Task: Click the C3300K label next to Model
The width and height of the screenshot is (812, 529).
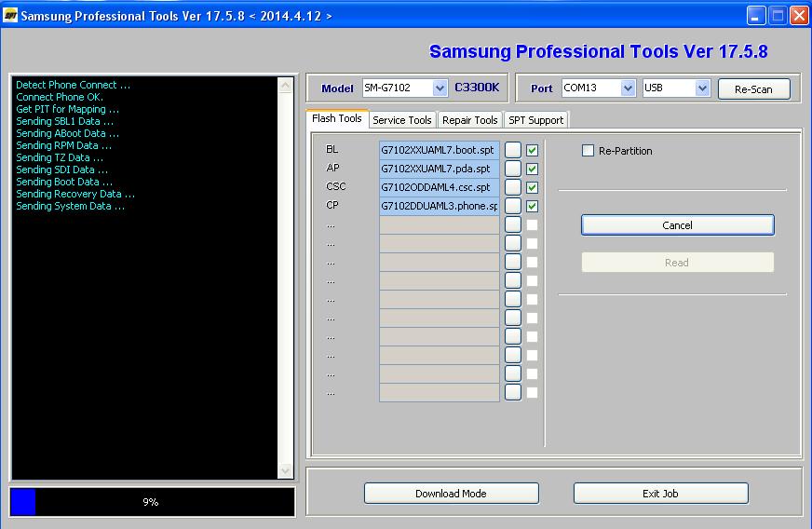Action: [477, 88]
